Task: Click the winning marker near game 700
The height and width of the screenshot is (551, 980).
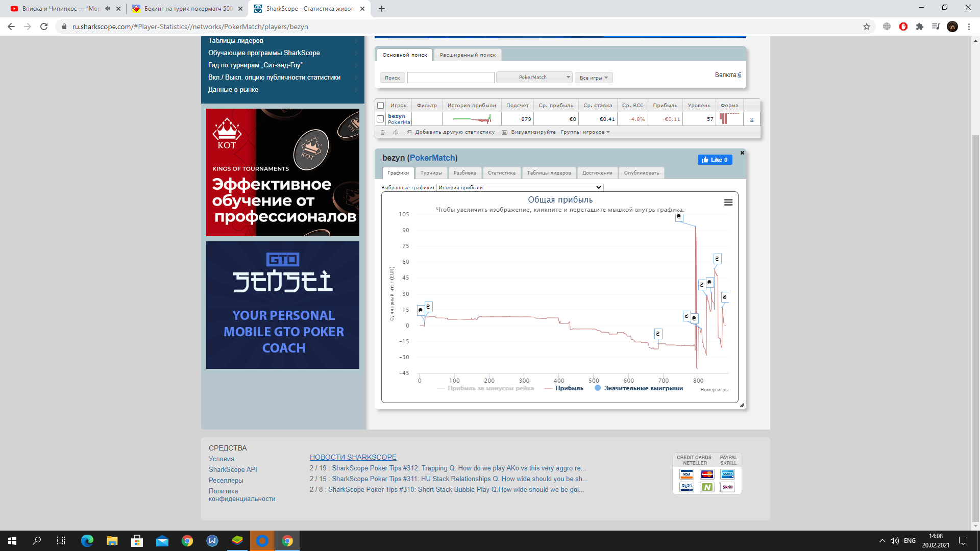Action: (x=658, y=334)
